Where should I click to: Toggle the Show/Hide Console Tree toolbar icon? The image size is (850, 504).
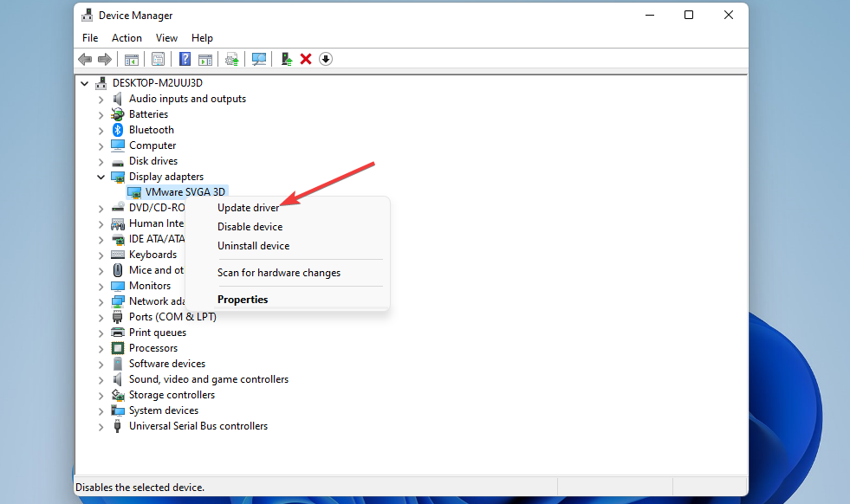point(131,59)
